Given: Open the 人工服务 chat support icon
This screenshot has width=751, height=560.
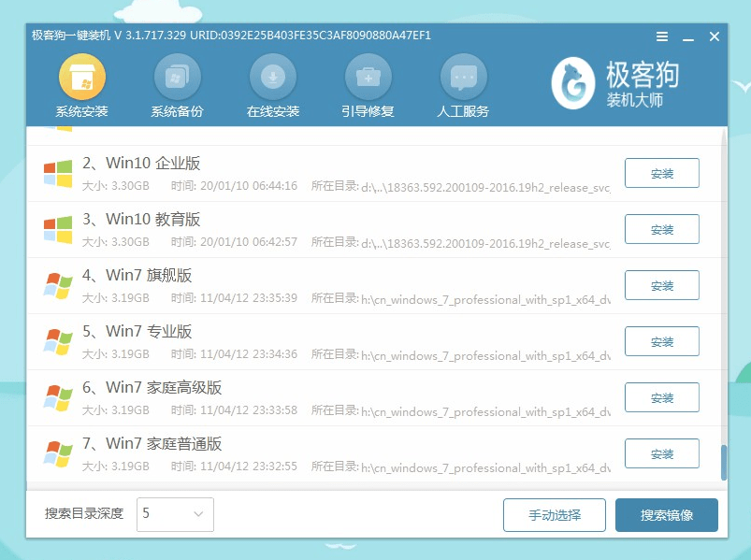Looking at the screenshot, I should [463, 77].
